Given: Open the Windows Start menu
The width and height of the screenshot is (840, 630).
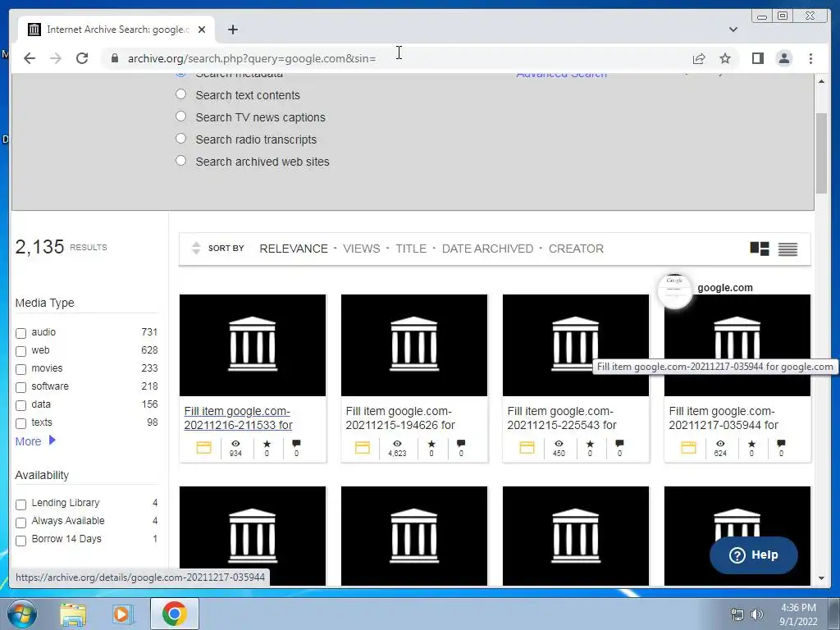Looking at the screenshot, I should click(21, 614).
